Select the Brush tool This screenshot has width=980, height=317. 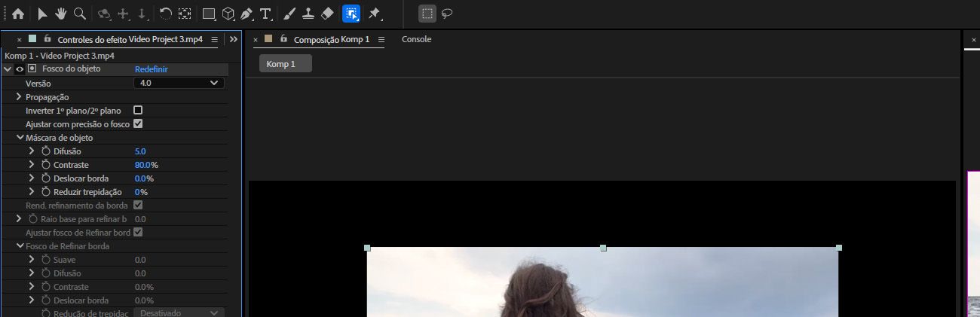pyautogui.click(x=289, y=14)
